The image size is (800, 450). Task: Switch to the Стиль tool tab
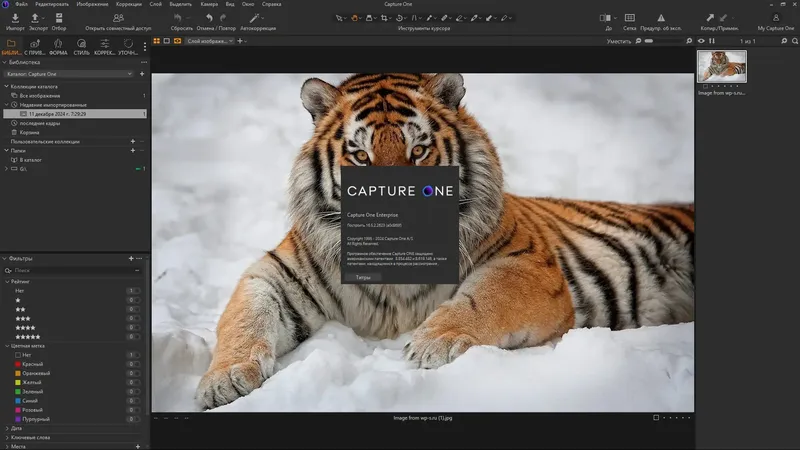click(81, 45)
